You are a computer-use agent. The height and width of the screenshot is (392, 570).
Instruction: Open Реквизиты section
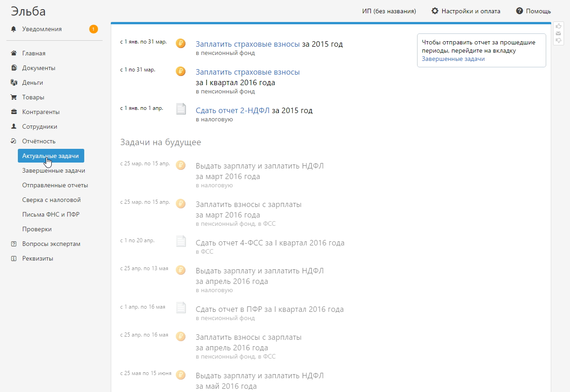coord(38,258)
